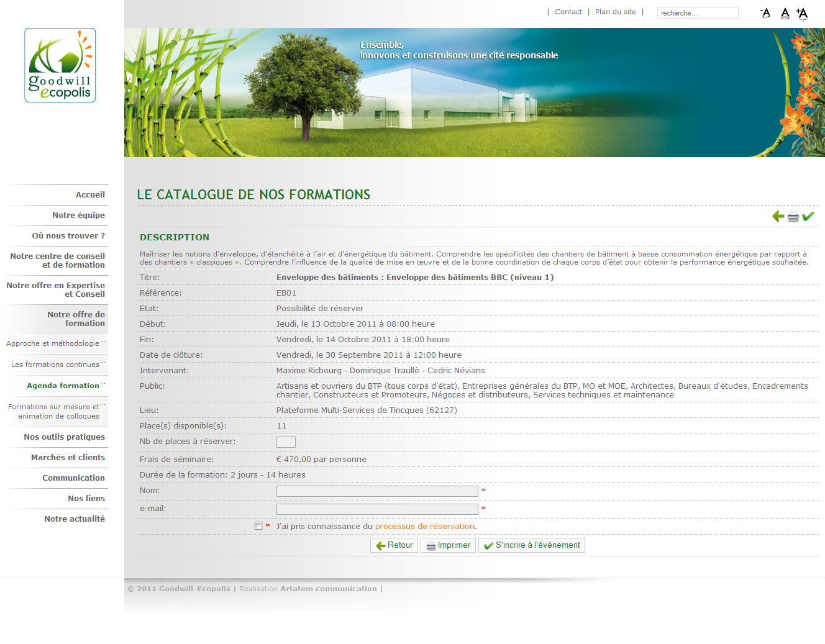825x644 pixels.
Task: Click the Nb de places à réserver field
Action: tap(286, 442)
